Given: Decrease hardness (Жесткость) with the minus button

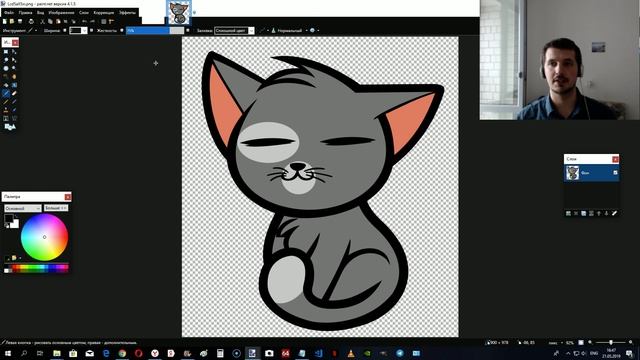Looking at the screenshot, I should pyautogui.click(x=122, y=30).
